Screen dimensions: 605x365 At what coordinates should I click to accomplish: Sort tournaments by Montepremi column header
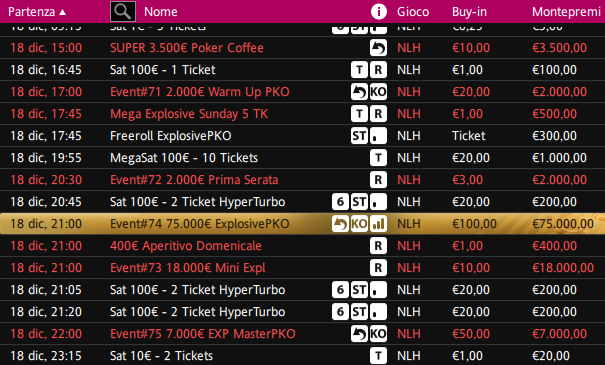click(566, 12)
